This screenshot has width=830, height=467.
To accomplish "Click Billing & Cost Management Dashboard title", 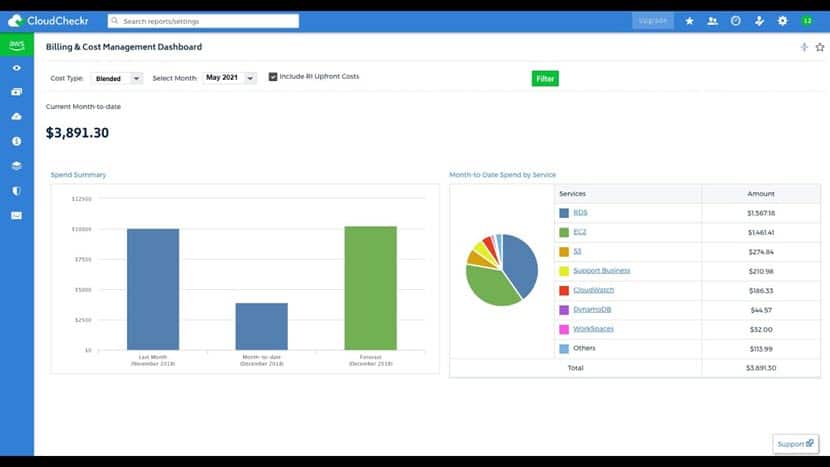I will (x=124, y=47).
